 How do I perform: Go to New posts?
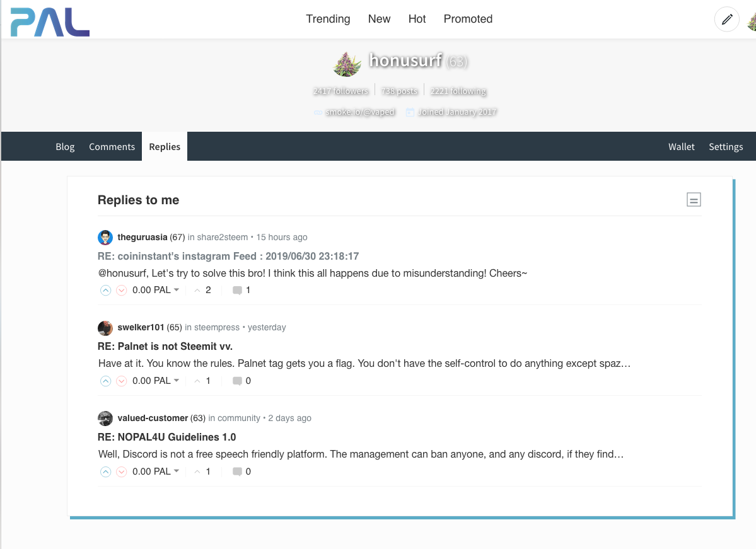pos(379,19)
